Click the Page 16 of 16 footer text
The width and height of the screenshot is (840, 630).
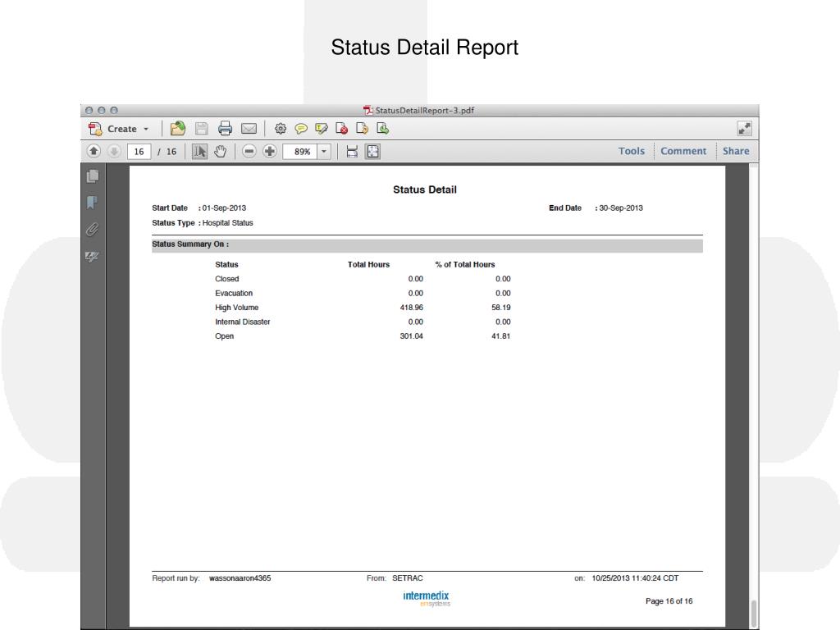point(669,601)
